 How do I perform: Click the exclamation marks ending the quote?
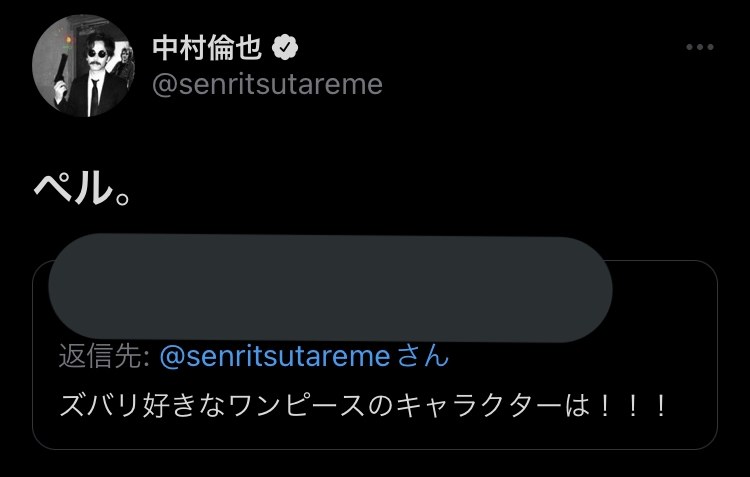coord(635,407)
